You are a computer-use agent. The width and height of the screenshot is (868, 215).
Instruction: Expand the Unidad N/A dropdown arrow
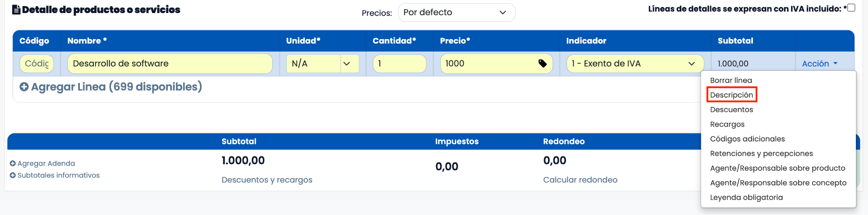[x=347, y=64]
